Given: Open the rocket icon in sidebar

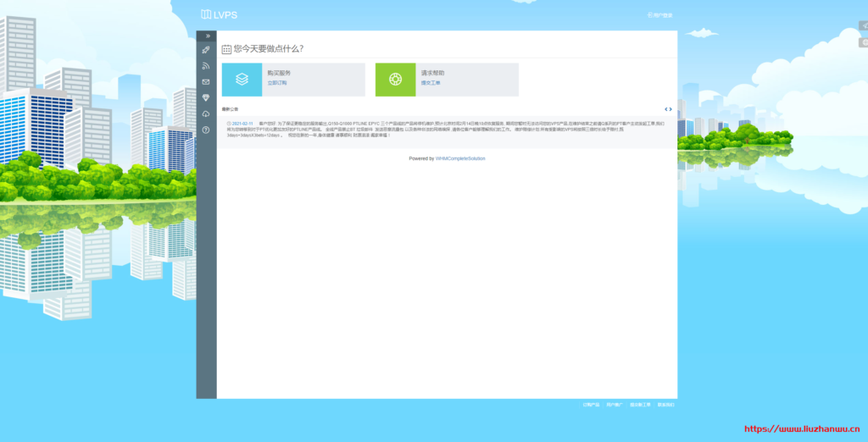Looking at the screenshot, I should click(x=206, y=50).
